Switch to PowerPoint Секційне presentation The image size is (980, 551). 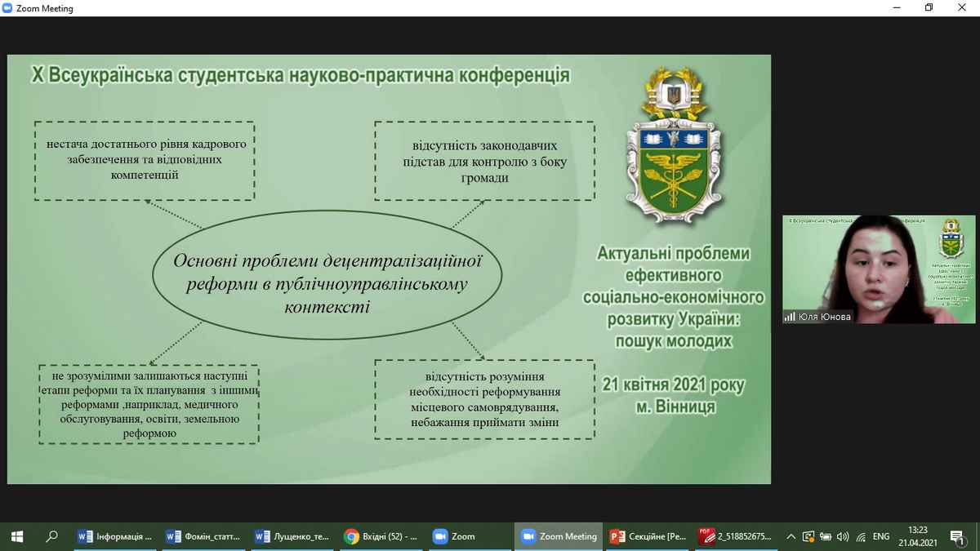(x=648, y=536)
